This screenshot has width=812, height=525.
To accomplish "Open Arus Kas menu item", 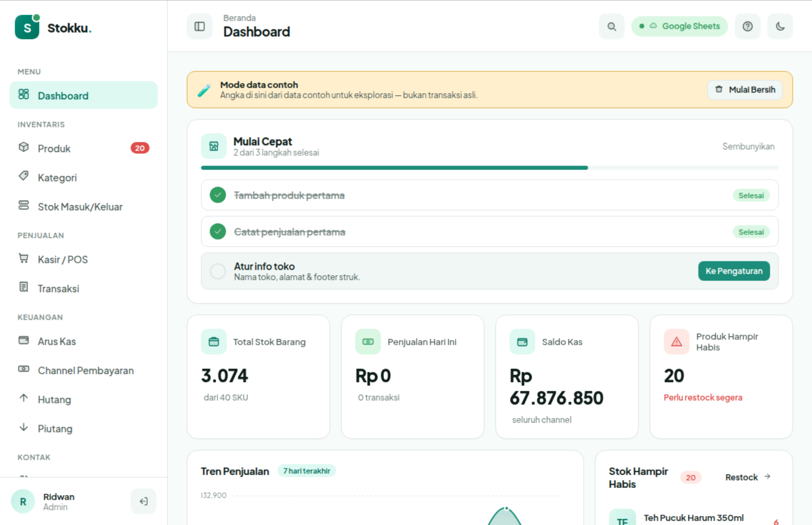I will pos(84,341).
